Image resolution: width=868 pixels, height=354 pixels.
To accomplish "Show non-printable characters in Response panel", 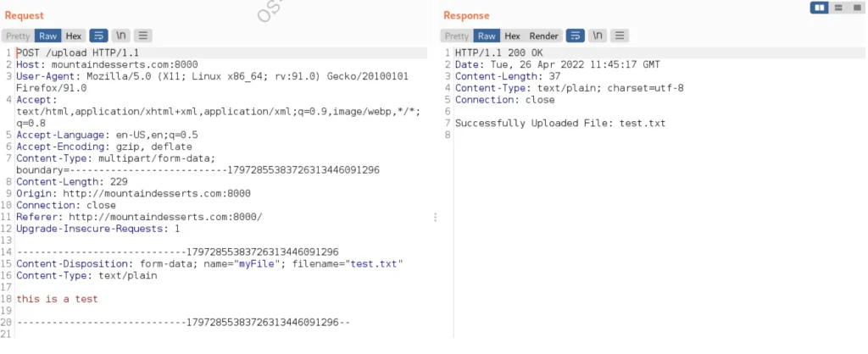I will coord(598,36).
